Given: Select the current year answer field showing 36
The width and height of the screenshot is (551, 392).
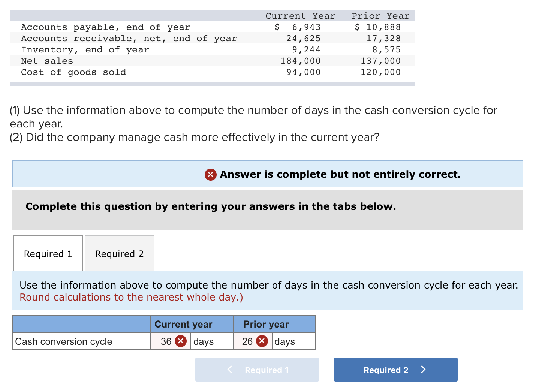Looking at the screenshot, I should 166,341.
